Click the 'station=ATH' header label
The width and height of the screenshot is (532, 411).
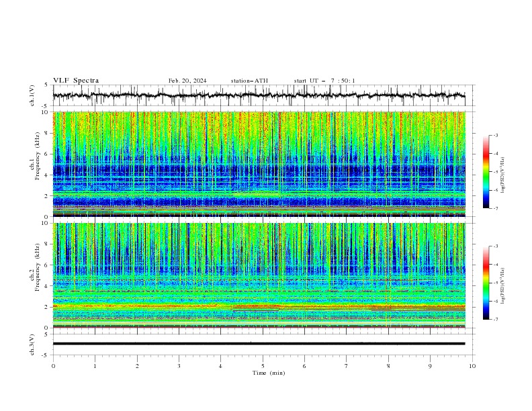coord(249,81)
